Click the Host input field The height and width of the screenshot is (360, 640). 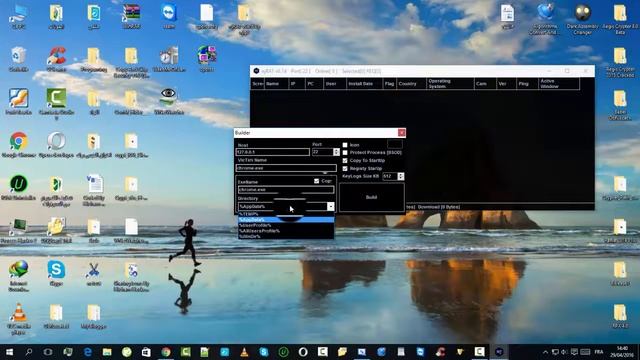(273, 152)
